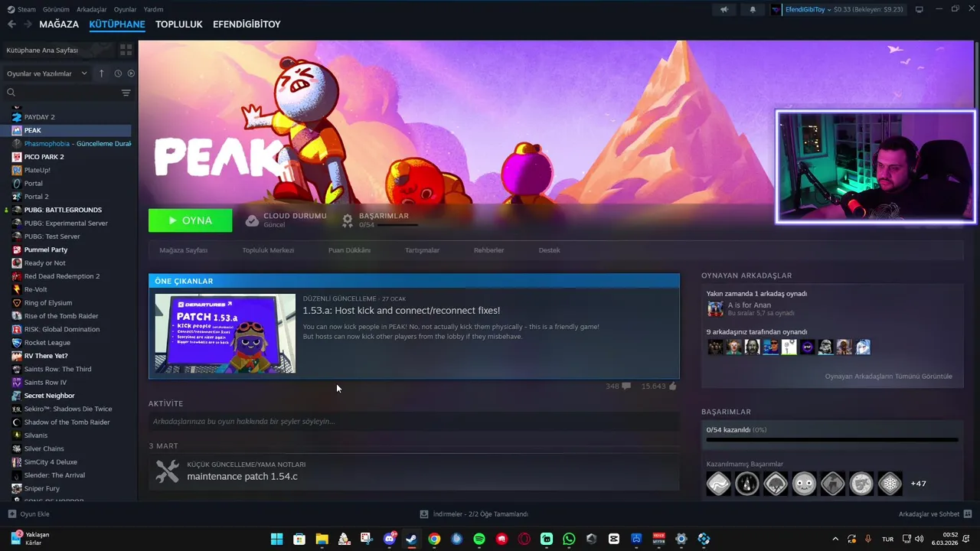Open the Arkadaşlar menu

click(92, 9)
